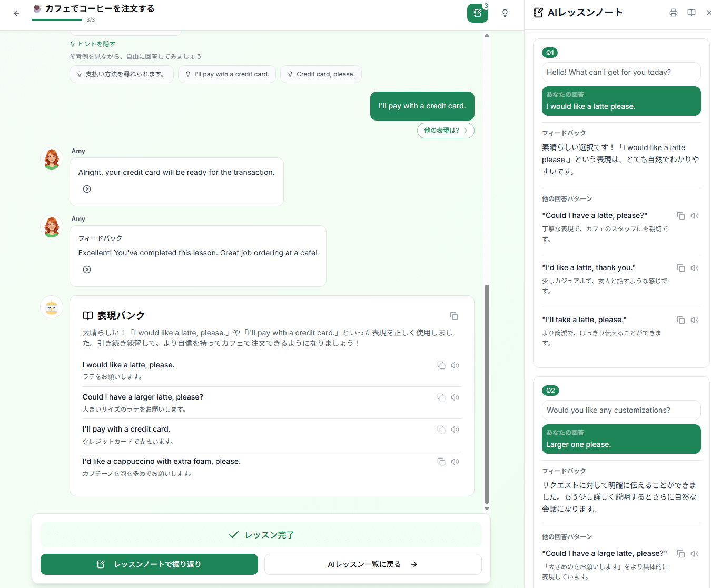Copy 'I would like a latte, please.' phrase
The width and height of the screenshot is (711, 588).
[x=441, y=365]
